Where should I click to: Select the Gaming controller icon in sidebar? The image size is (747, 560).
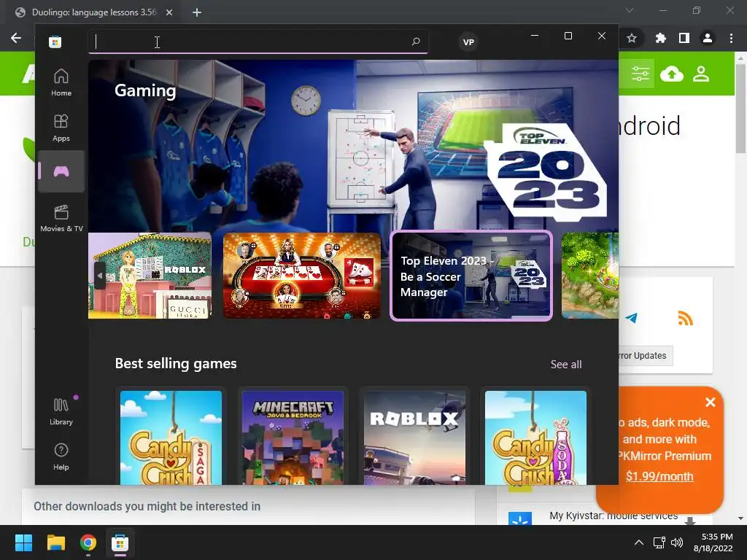click(61, 171)
